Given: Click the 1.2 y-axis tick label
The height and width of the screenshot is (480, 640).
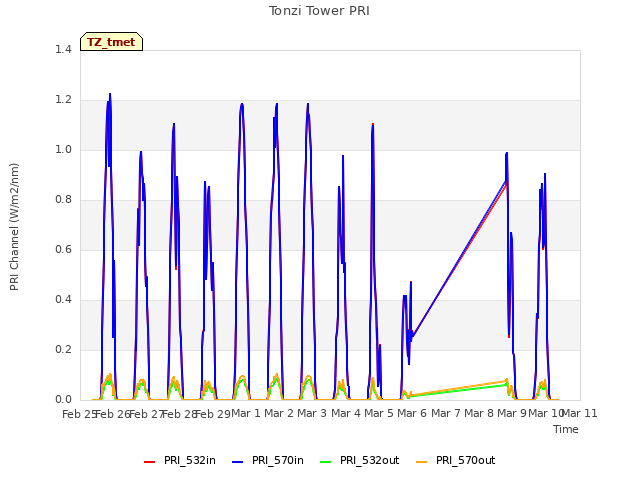Looking at the screenshot, I should (63, 100).
